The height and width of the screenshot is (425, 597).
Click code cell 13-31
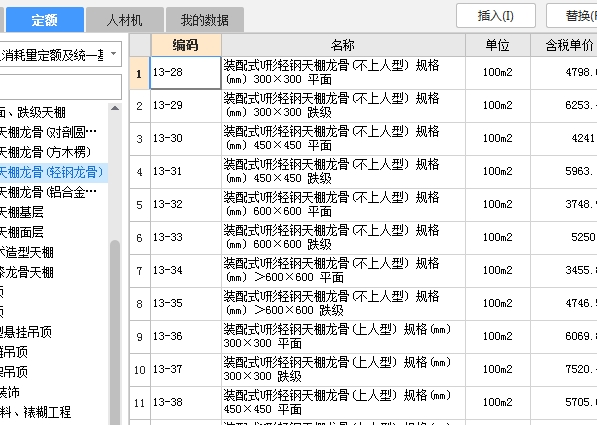coord(186,172)
